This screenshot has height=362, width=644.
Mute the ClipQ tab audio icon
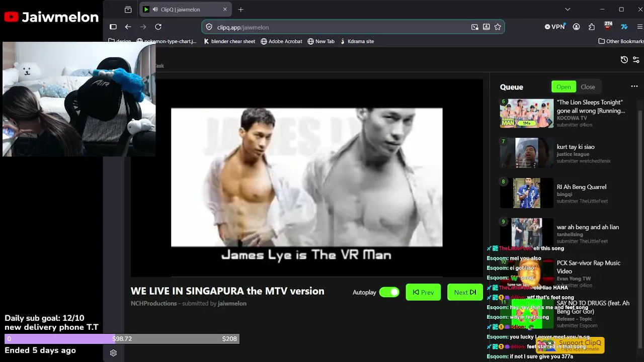click(155, 10)
